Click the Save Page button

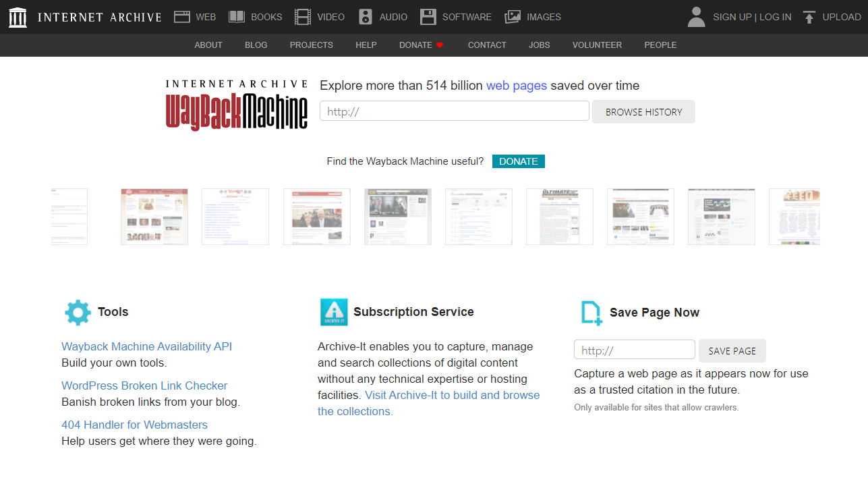point(732,351)
